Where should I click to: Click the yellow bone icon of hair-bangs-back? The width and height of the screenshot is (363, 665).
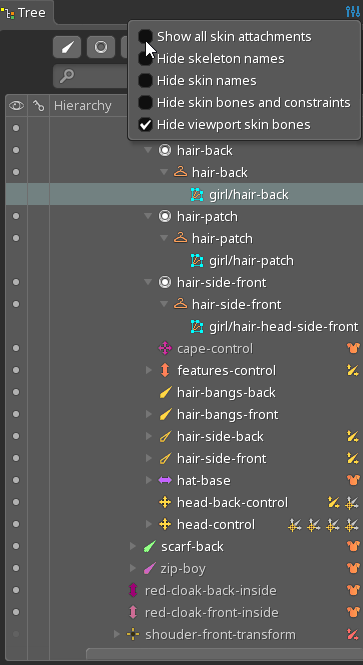click(x=165, y=393)
